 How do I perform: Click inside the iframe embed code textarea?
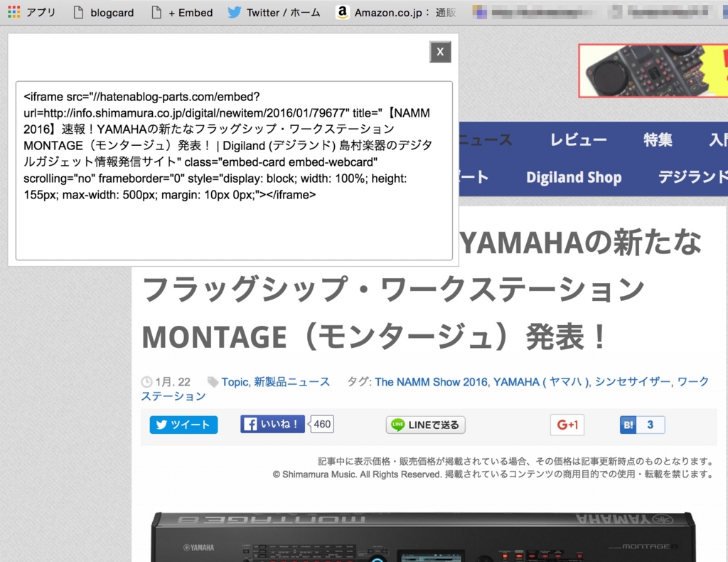point(234,171)
